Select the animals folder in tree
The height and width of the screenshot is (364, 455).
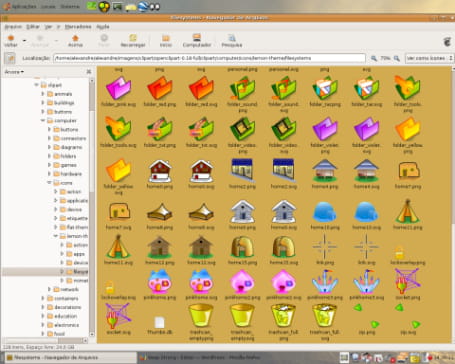63,94
